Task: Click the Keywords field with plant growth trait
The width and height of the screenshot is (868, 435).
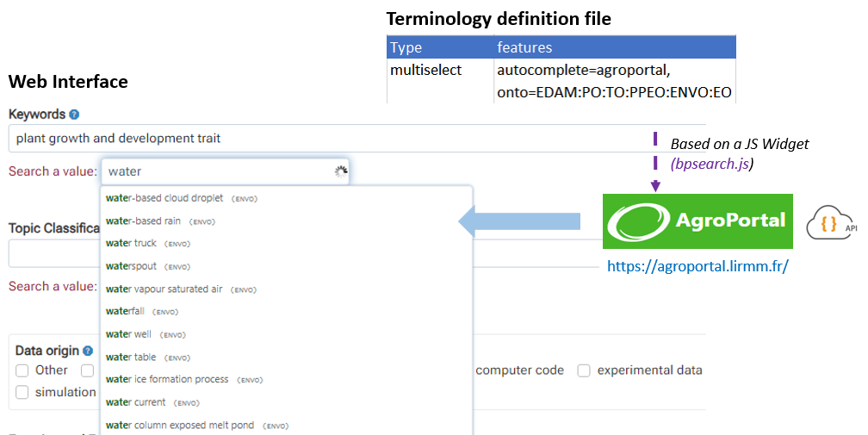Action: 344,139
